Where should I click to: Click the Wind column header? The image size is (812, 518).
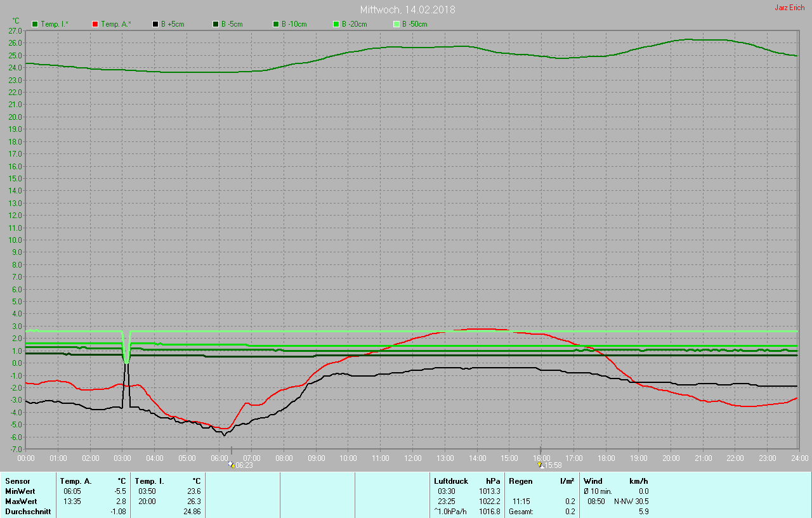click(x=593, y=481)
